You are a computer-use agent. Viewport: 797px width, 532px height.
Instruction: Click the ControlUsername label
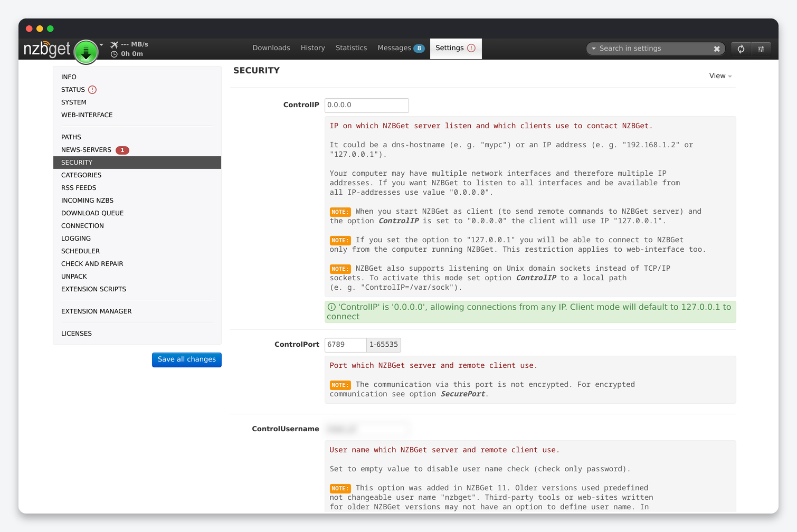pyautogui.click(x=286, y=429)
